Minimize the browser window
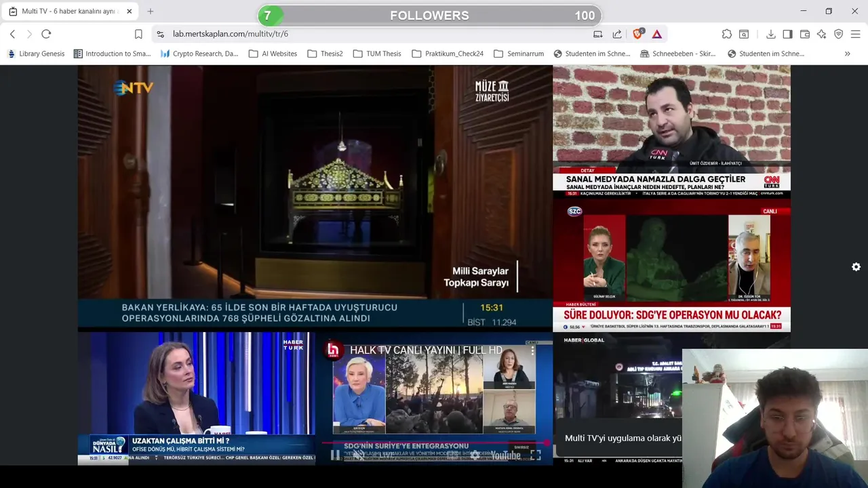 tap(803, 12)
